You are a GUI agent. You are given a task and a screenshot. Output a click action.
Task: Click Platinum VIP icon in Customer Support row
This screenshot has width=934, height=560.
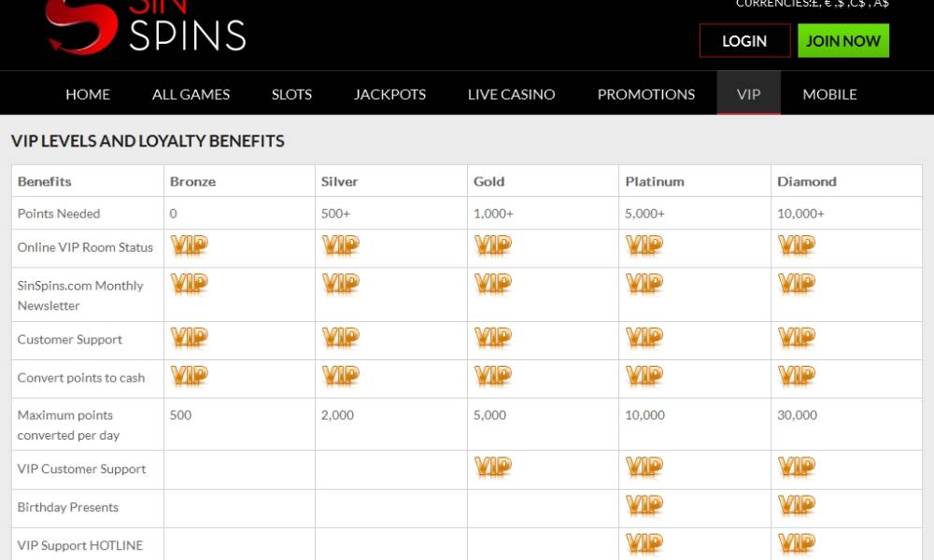644,338
